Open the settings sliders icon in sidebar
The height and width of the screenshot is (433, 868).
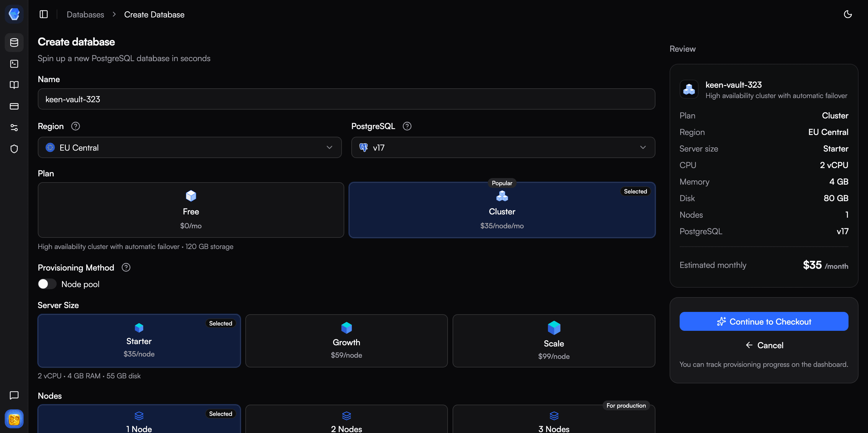(x=14, y=127)
